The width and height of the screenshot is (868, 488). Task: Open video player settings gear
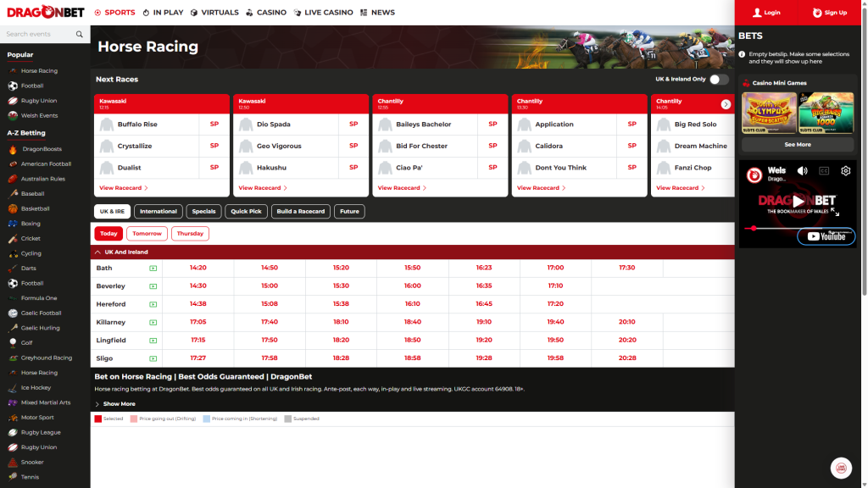[845, 171]
